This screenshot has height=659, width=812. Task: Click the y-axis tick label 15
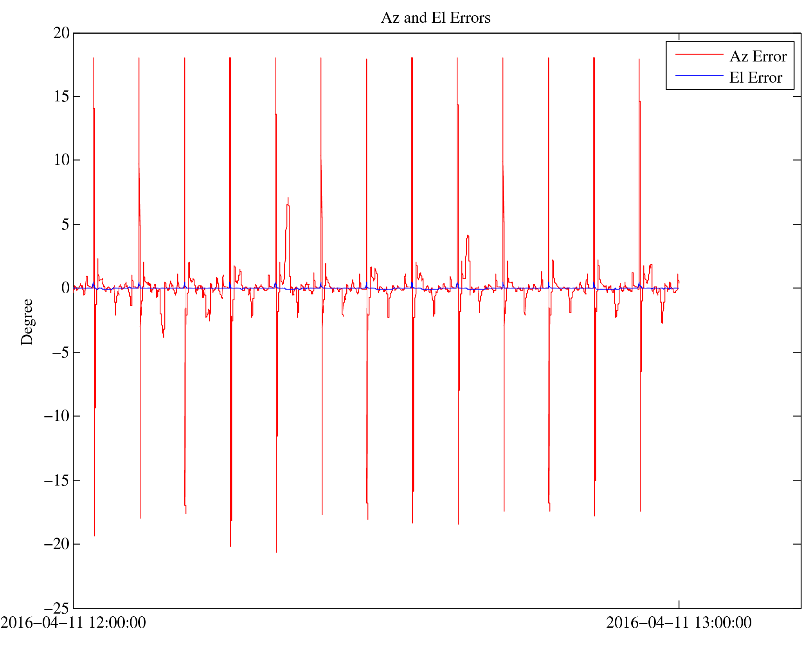61,97
